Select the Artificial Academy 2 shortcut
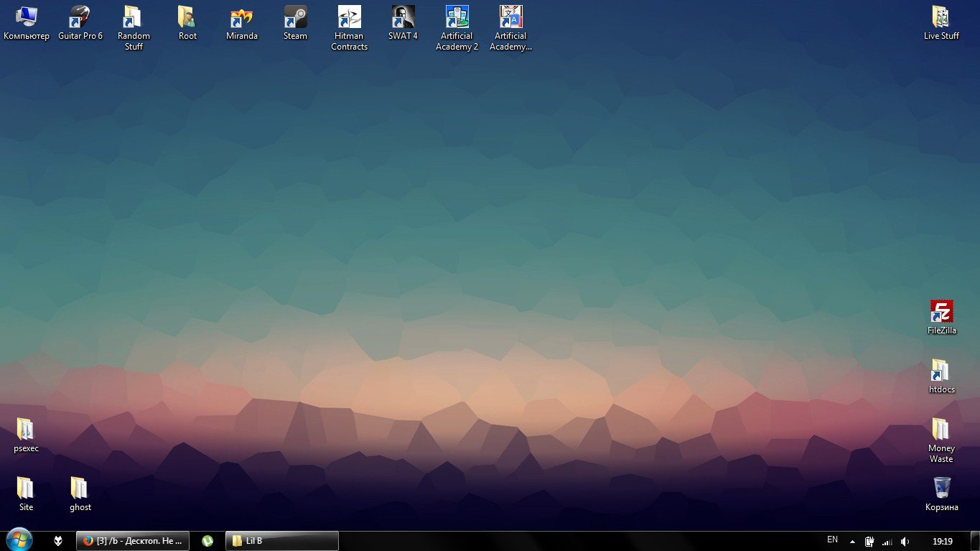 click(x=457, y=28)
